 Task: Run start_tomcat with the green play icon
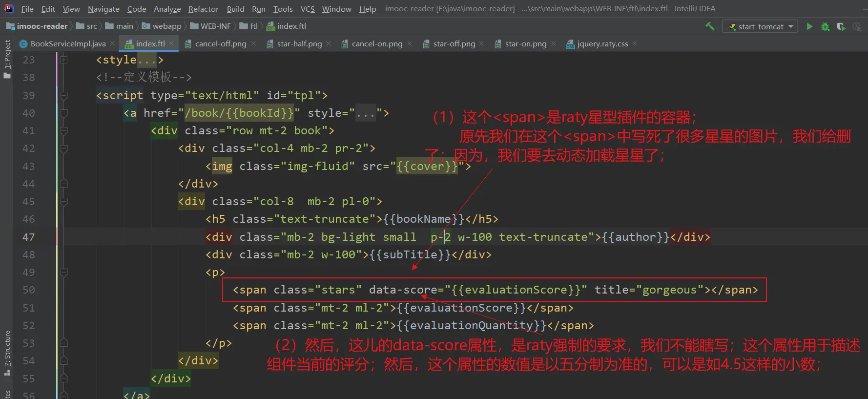click(x=809, y=26)
